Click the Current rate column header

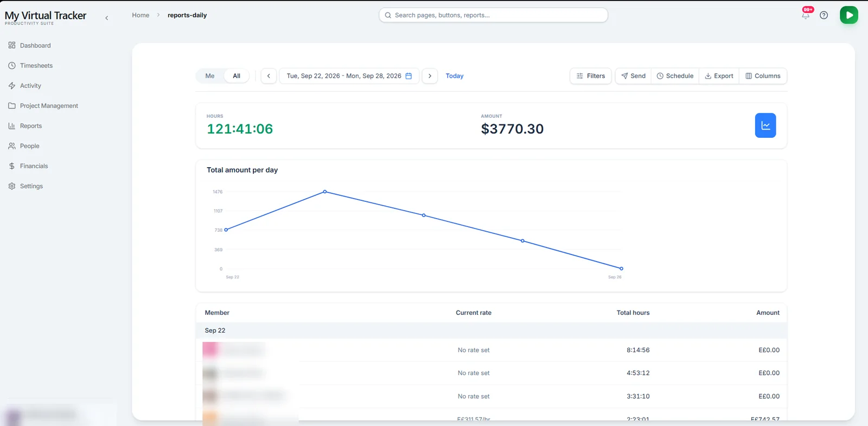474,313
